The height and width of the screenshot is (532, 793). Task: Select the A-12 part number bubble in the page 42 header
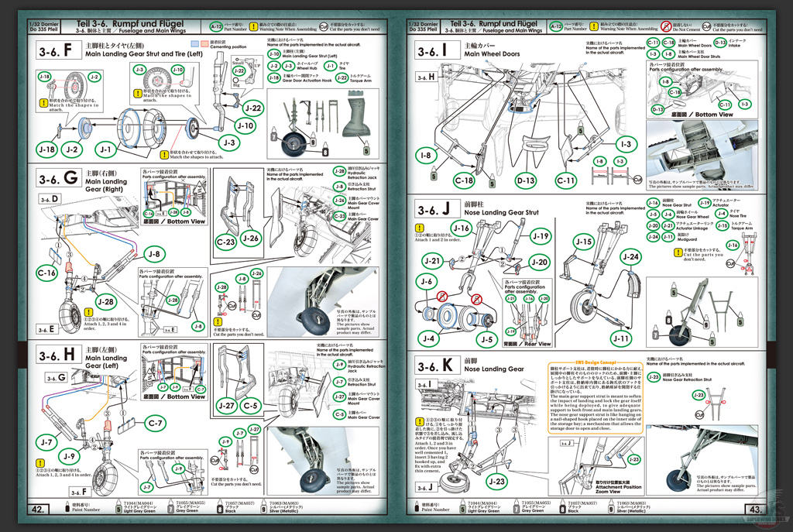tap(216, 26)
